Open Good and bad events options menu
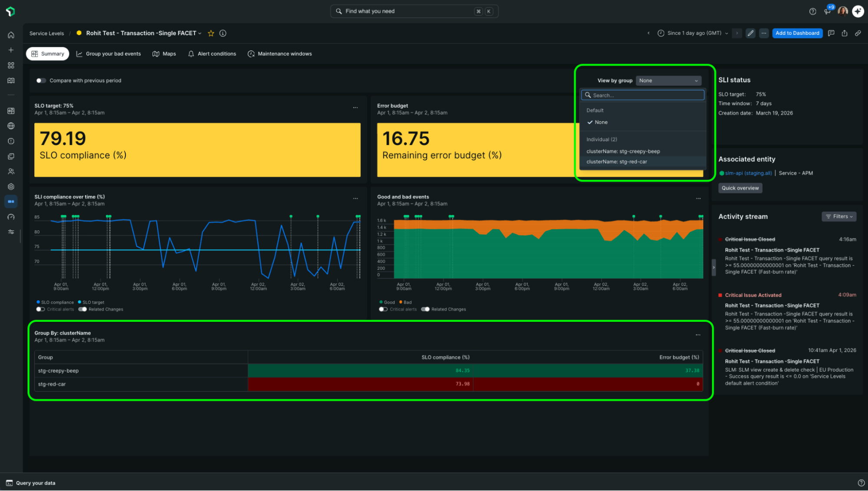868x491 pixels. click(x=698, y=199)
